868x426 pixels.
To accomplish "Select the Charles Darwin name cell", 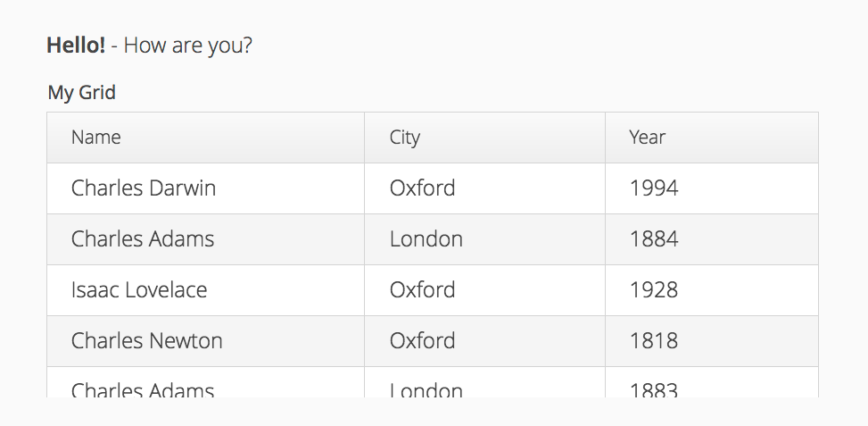I will pos(205,188).
